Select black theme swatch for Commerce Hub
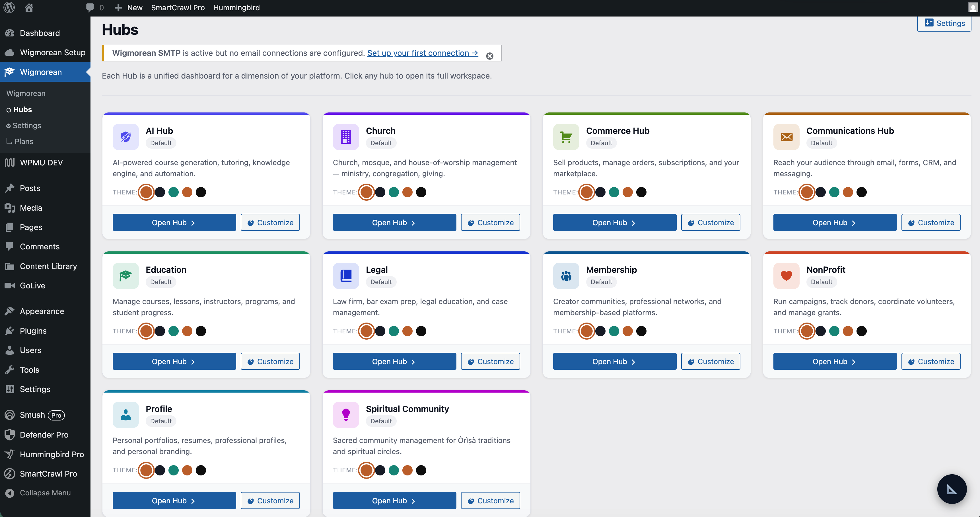The image size is (980, 517). coord(641,192)
